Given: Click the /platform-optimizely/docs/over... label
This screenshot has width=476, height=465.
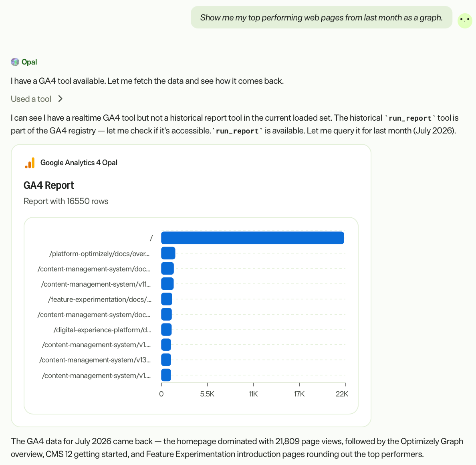Looking at the screenshot, I should click(x=100, y=254).
